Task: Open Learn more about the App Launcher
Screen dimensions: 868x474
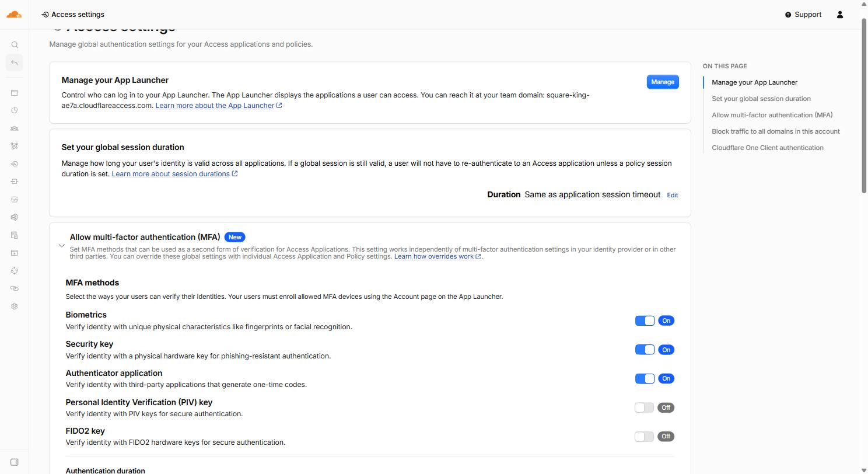Action: (219, 106)
